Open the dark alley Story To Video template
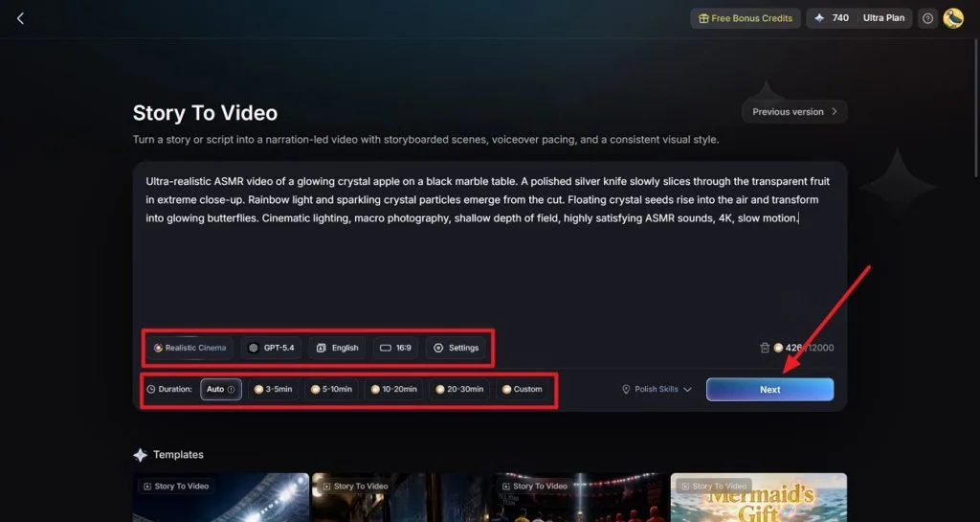The height and width of the screenshot is (522, 980). click(x=399, y=497)
